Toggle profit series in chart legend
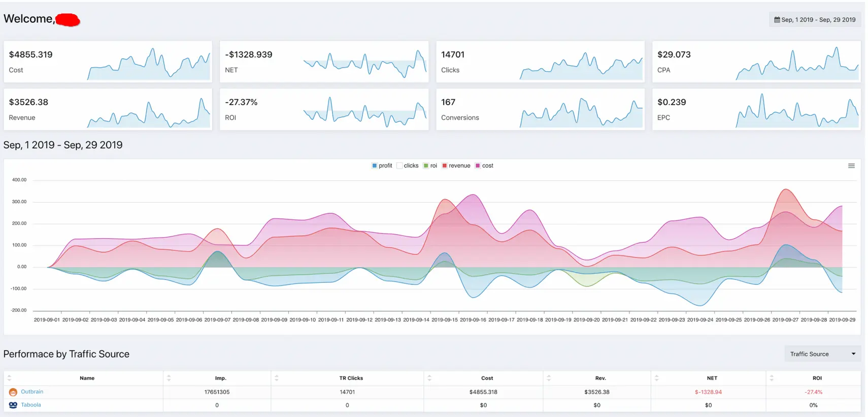The width and height of the screenshot is (868, 417). point(382,166)
